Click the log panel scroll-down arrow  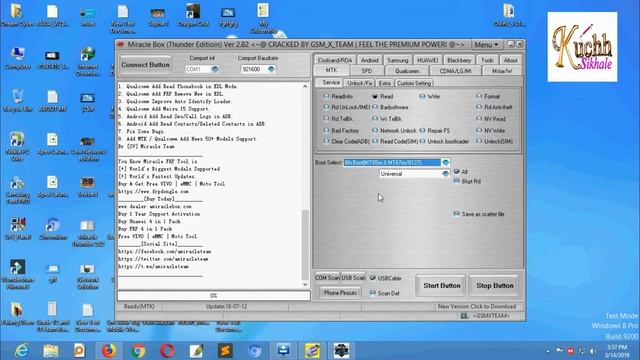tap(305, 284)
